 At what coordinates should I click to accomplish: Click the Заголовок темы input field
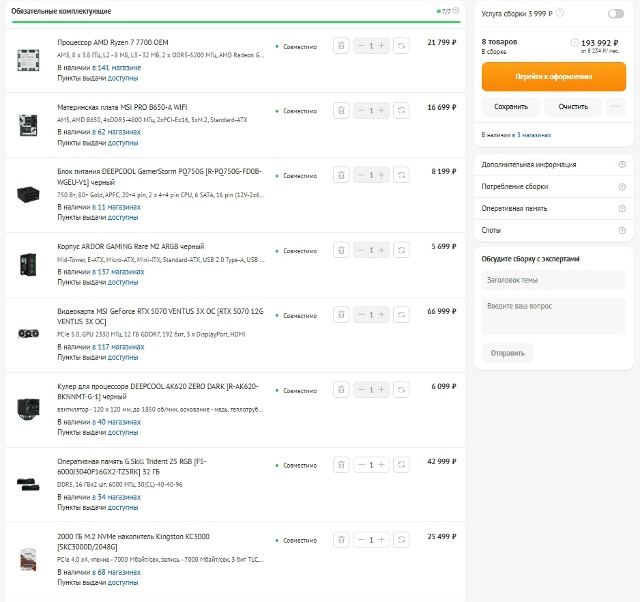click(x=553, y=280)
